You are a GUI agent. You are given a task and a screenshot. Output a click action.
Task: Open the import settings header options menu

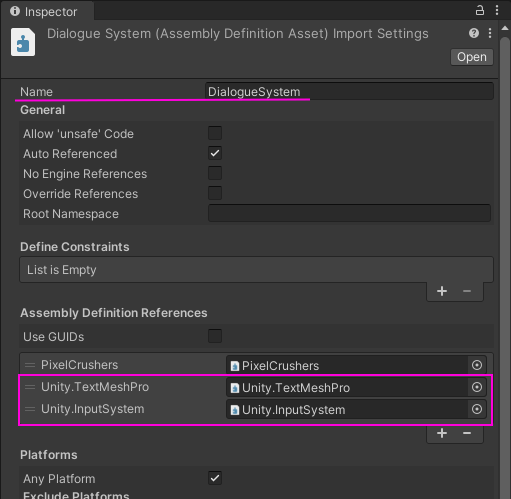pos(490,33)
